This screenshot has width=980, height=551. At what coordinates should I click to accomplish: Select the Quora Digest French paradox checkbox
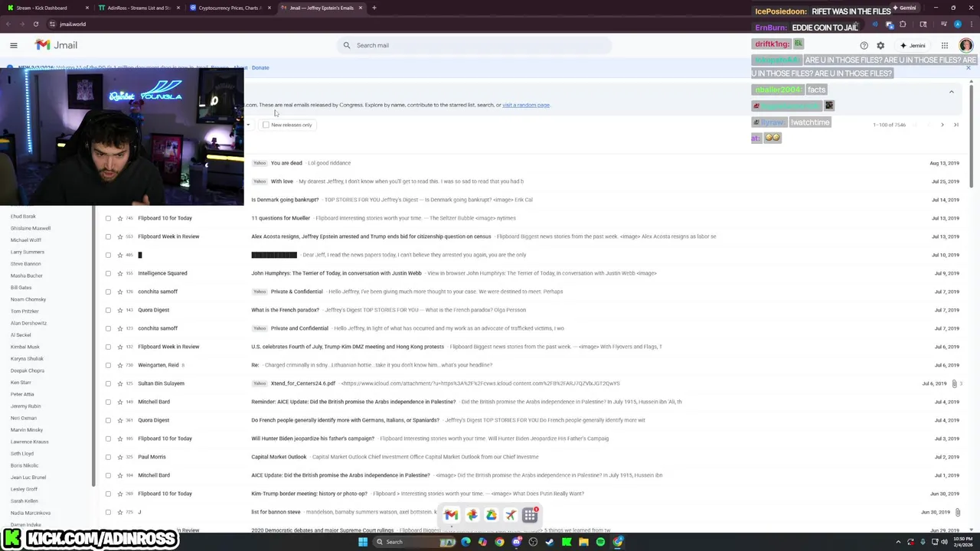108,310
